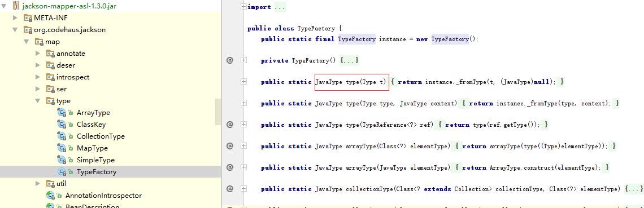Collapse the org.codehaus.jackson package arrow
The image size is (644, 208).
pos(15,29)
